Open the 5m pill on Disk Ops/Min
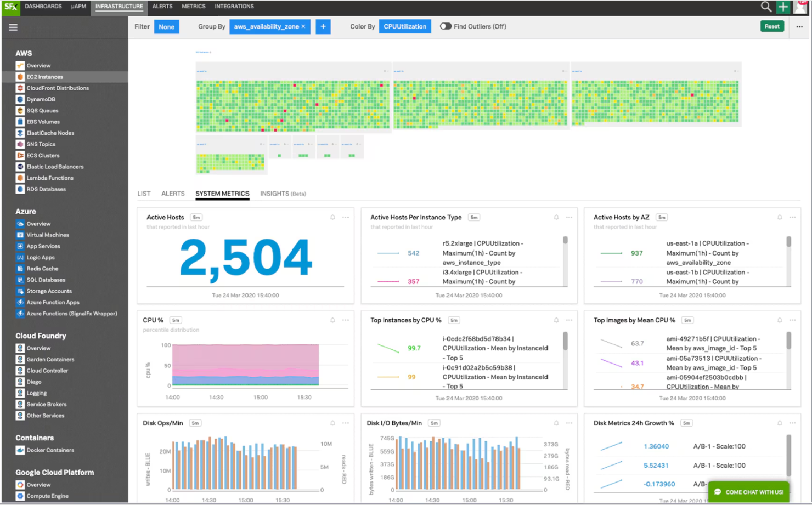 click(x=195, y=423)
